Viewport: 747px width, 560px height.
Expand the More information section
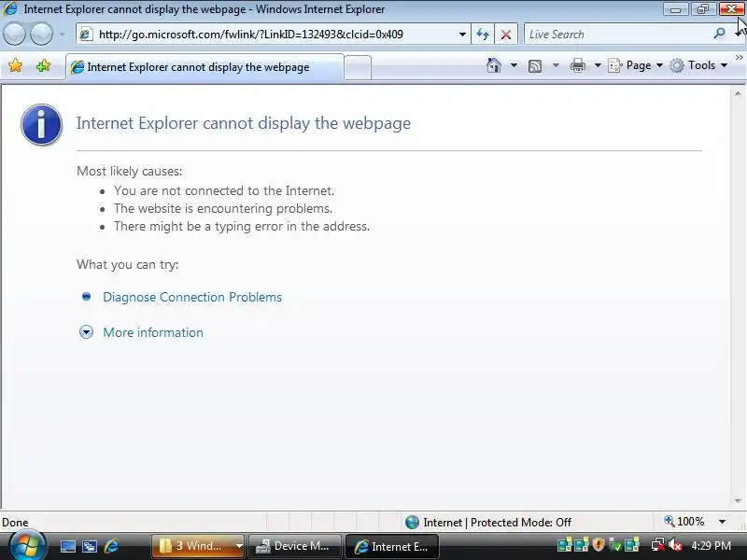point(86,332)
